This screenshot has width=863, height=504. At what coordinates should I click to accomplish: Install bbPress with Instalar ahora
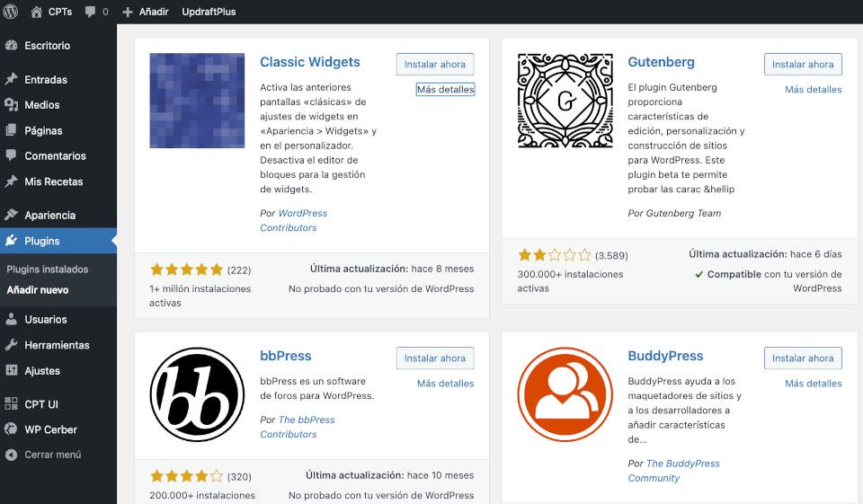coord(435,358)
